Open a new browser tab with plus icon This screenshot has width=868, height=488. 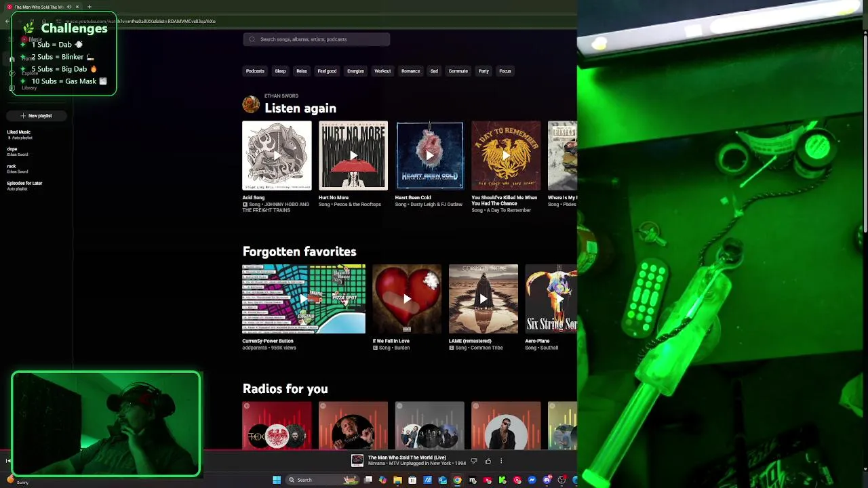pyautogui.click(x=89, y=7)
